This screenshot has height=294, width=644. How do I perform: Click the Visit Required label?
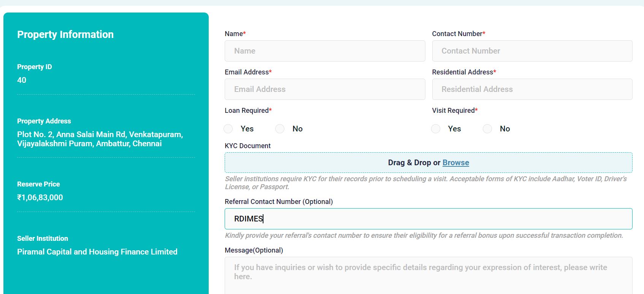455,111
